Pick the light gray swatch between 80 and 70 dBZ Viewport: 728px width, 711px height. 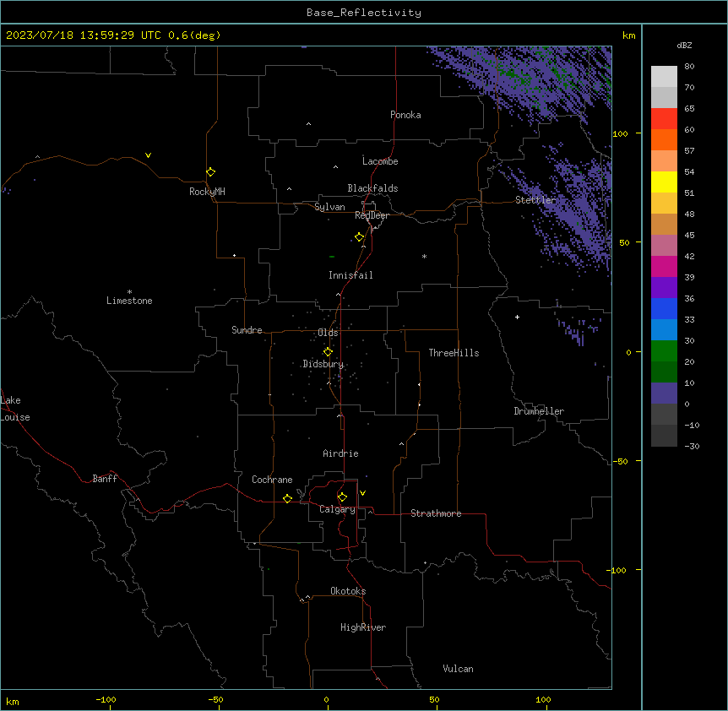(664, 76)
